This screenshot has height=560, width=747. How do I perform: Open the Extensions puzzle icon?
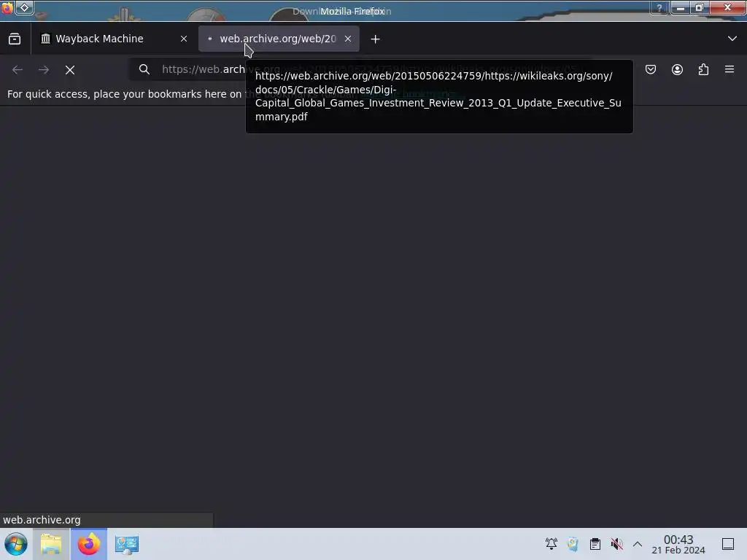703,69
